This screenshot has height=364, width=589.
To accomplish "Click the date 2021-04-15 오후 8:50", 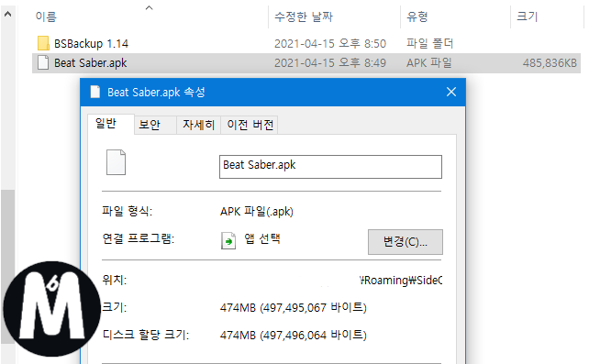I will [329, 44].
